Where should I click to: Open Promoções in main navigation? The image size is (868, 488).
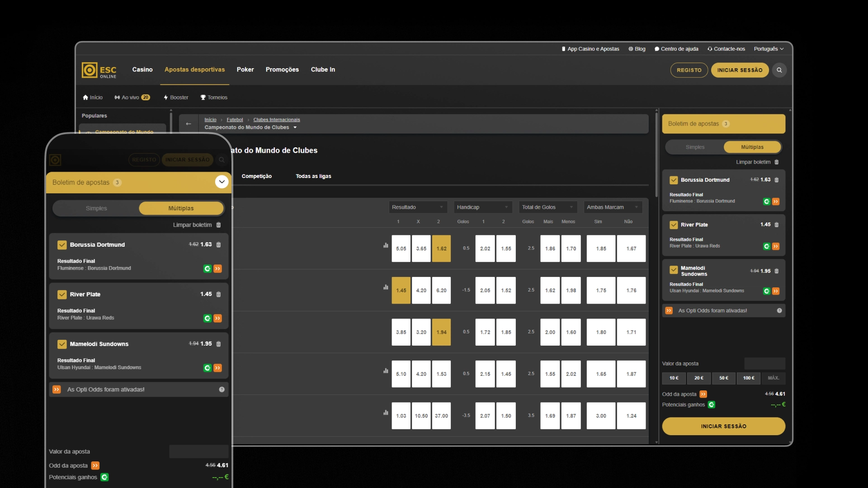click(282, 70)
